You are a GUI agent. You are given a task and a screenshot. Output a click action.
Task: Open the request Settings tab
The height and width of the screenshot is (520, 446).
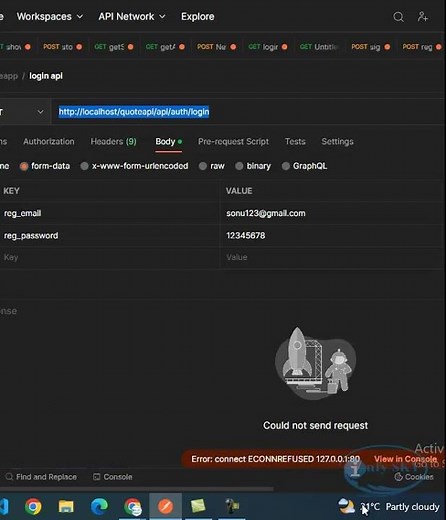[337, 141]
